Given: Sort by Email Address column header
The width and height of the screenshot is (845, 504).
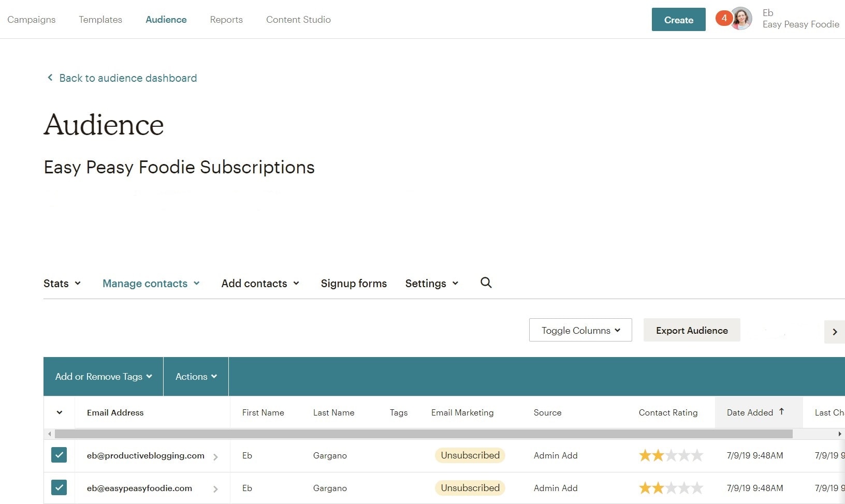Looking at the screenshot, I should 115,412.
